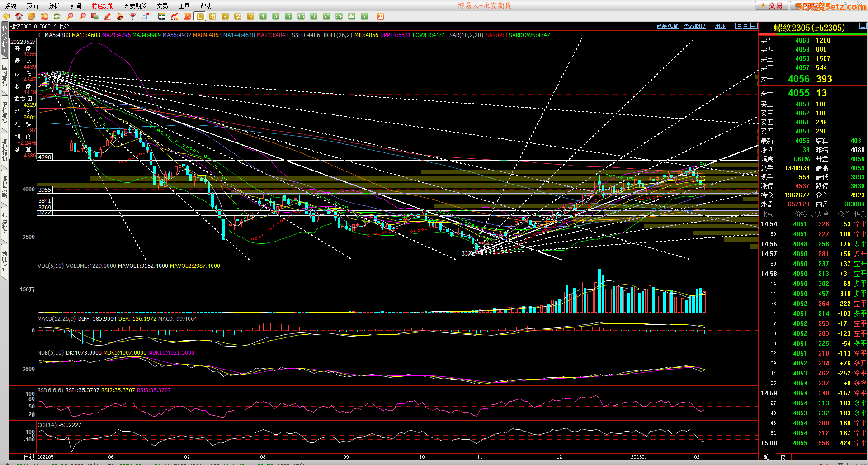Open the 帮助 menu

click(x=206, y=6)
